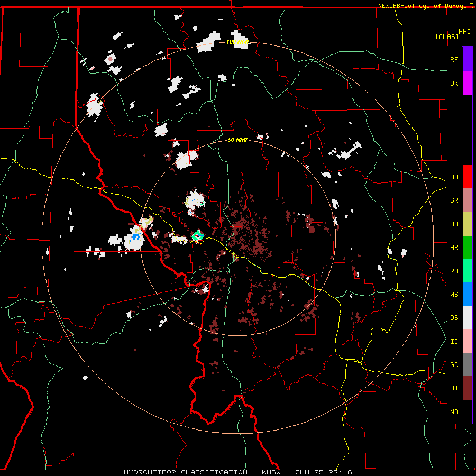476x476 pixels.
Task: Click the HA red legend swatch
Action: click(x=467, y=177)
